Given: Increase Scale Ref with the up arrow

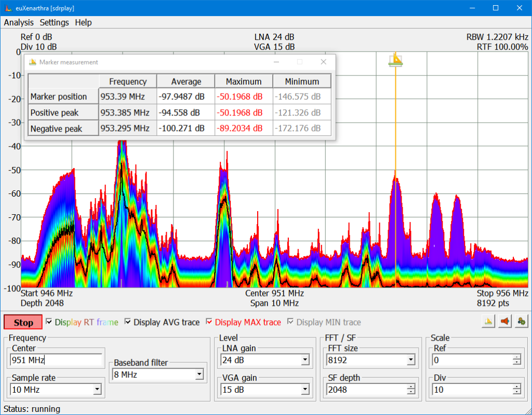Looking at the screenshot, I should pyautogui.click(x=517, y=357).
